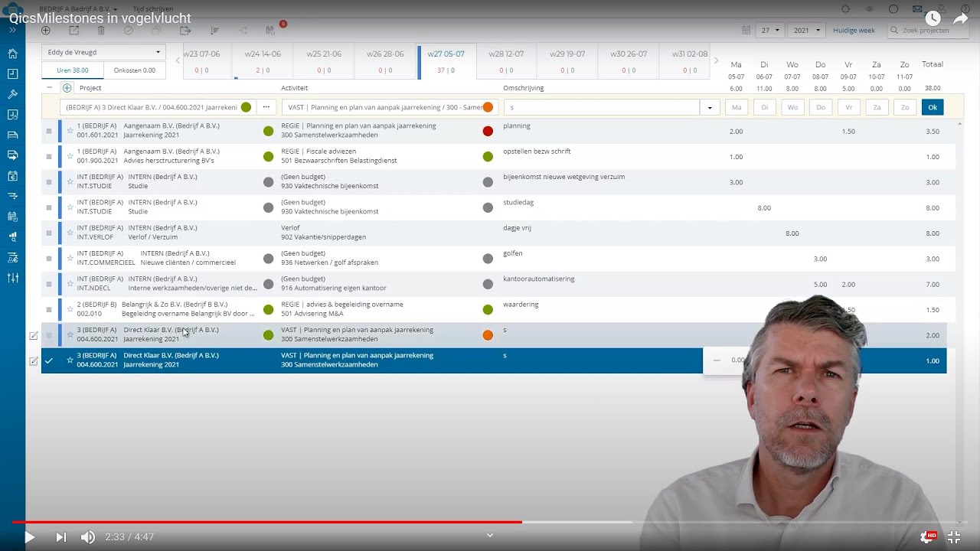The height and width of the screenshot is (551, 980).
Task: Delete entry using the trash icon
Action: pos(101,31)
